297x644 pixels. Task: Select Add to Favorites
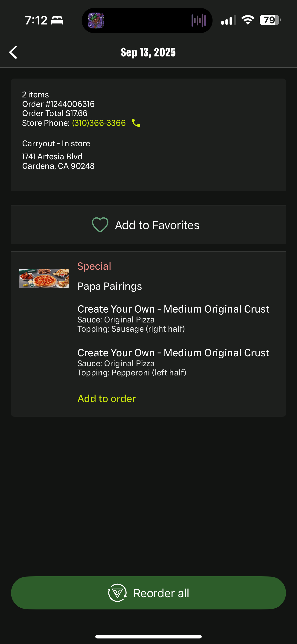click(148, 225)
